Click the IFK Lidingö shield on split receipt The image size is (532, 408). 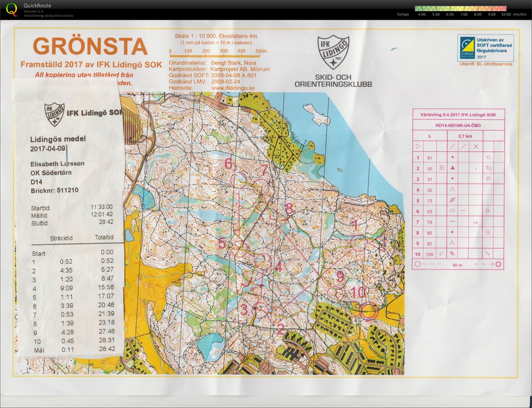pyautogui.click(x=54, y=114)
